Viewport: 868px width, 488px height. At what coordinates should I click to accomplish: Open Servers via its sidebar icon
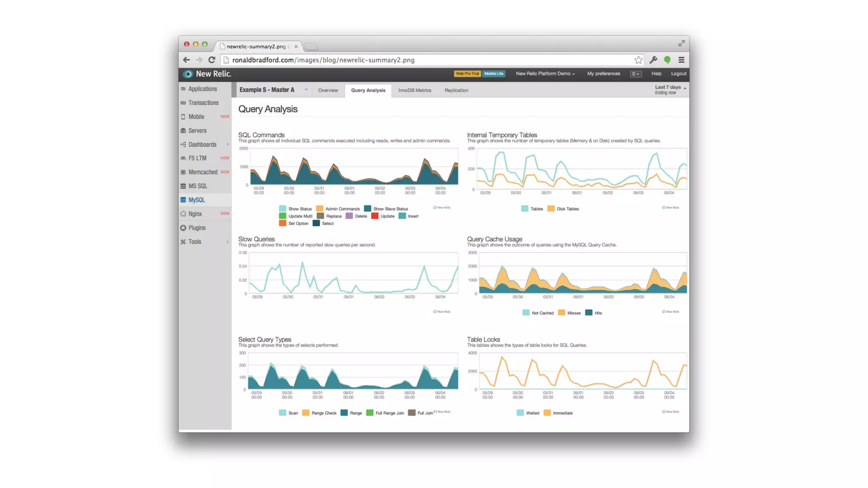(183, 130)
